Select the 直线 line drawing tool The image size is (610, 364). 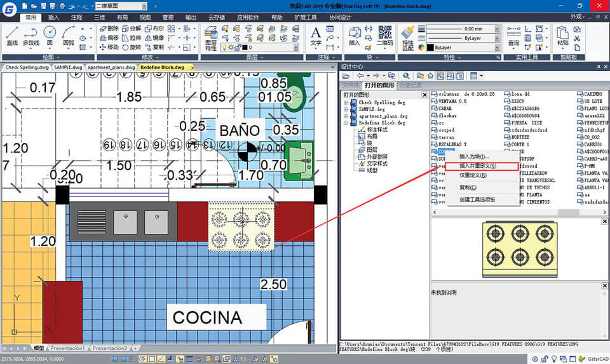point(12,37)
